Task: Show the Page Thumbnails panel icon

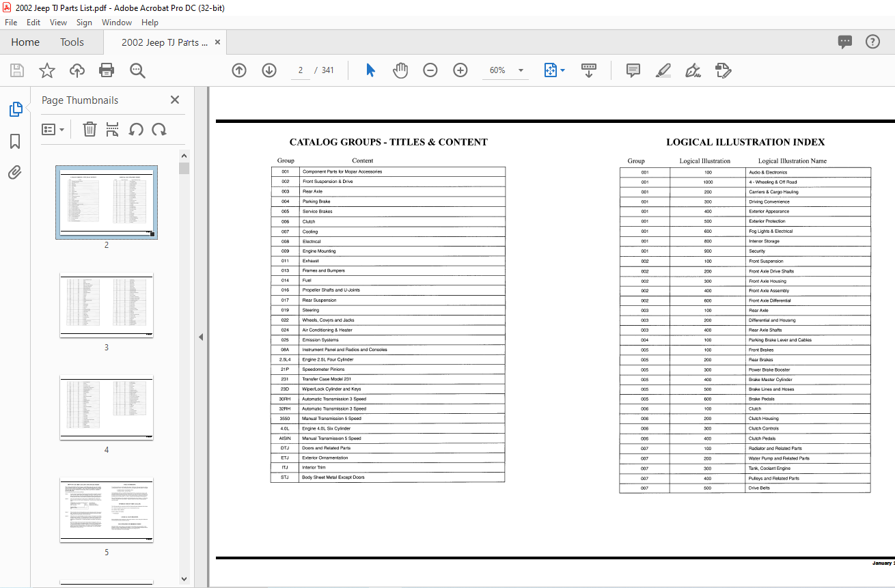Action: [15, 109]
